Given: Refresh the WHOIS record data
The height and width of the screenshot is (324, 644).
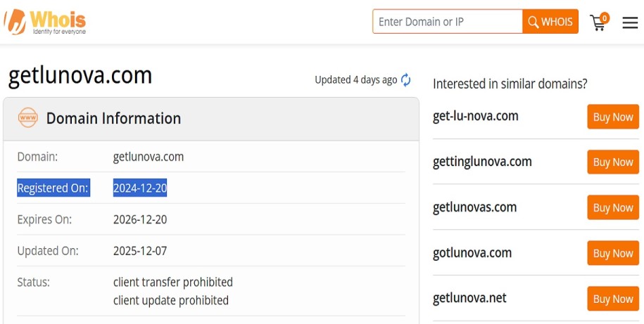Looking at the screenshot, I should pyautogui.click(x=405, y=79).
